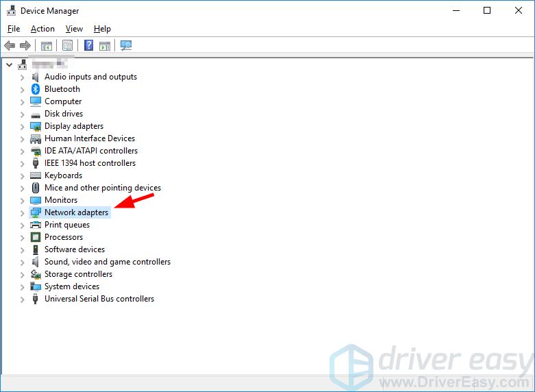Open the Action menu

coord(42,29)
